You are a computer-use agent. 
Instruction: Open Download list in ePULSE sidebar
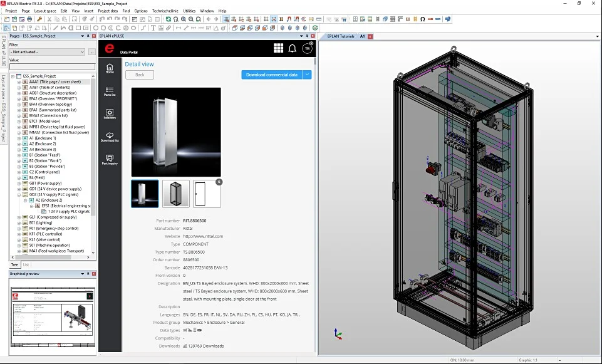pos(110,137)
